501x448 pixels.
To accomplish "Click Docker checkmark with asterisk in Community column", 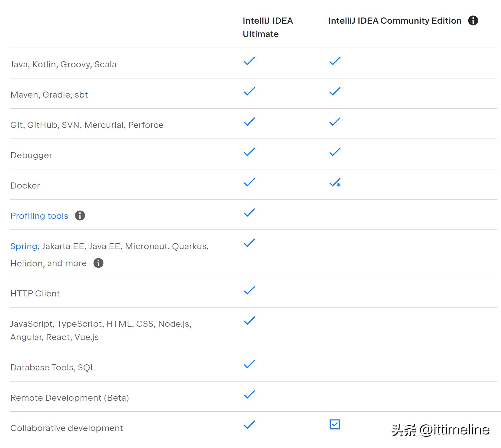I will (335, 182).
